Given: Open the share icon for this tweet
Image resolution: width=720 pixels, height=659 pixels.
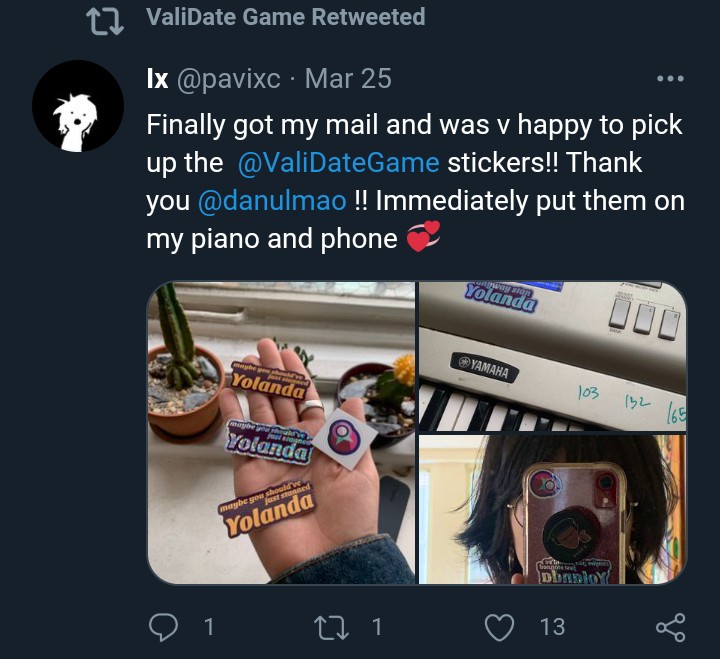Looking at the screenshot, I should tap(671, 627).
